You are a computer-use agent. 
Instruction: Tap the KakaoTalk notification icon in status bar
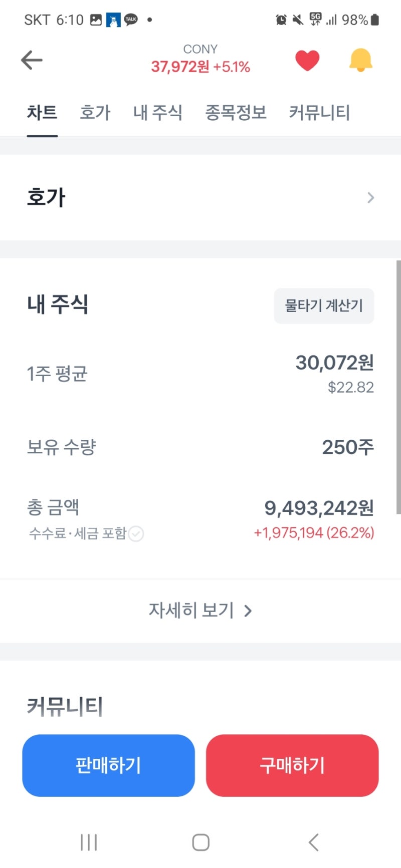pyautogui.click(x=130, y=19)
